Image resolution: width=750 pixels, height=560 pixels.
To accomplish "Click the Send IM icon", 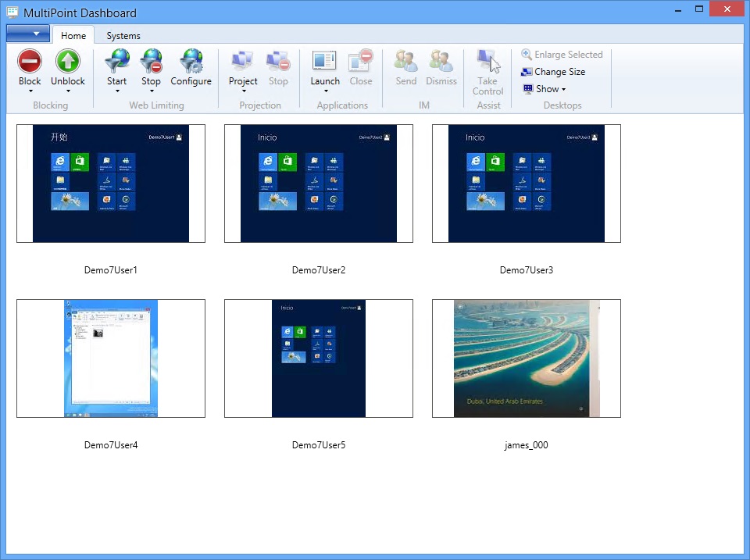I will click(x=405, y=61).
